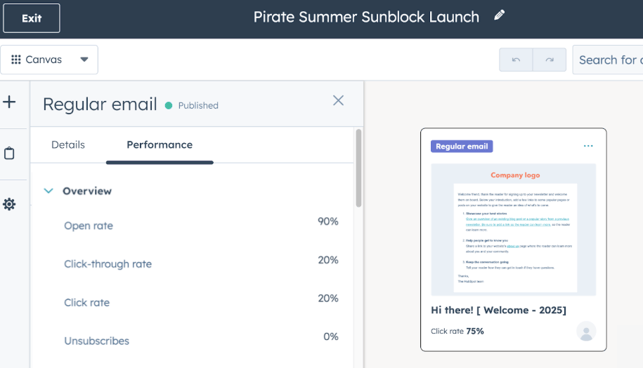Open the clipboard icon in sidebar
Viewport: 643px width, 368px height.
9,153
